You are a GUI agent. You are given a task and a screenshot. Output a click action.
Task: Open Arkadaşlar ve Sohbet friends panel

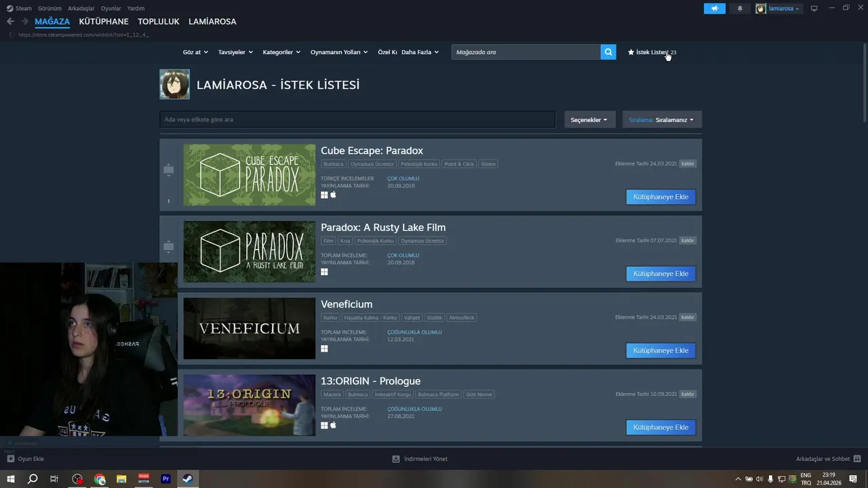[x=828, y=459]
